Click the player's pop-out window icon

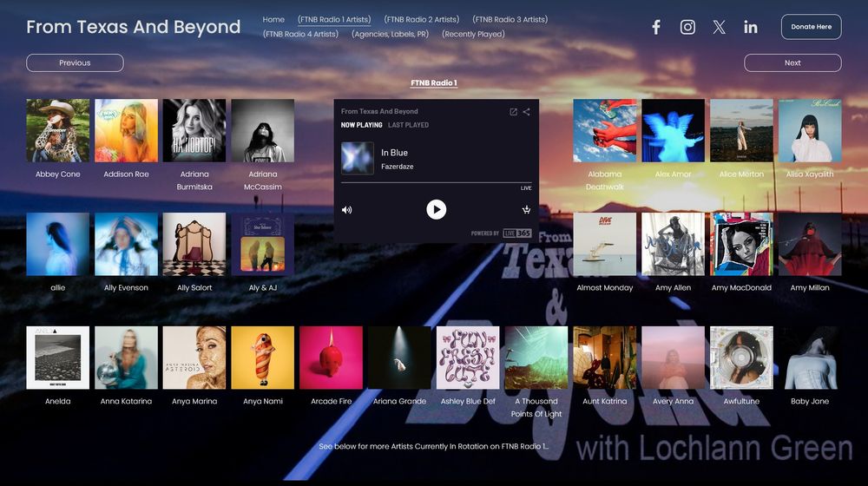(x=513, y=112)
